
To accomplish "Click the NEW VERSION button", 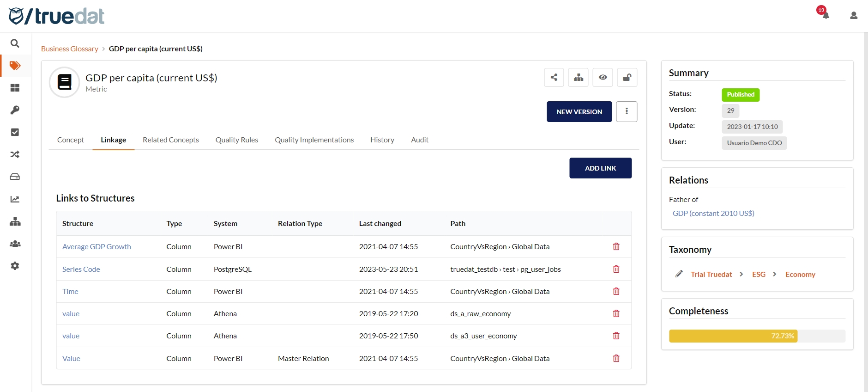I will [x=579, y=112].
